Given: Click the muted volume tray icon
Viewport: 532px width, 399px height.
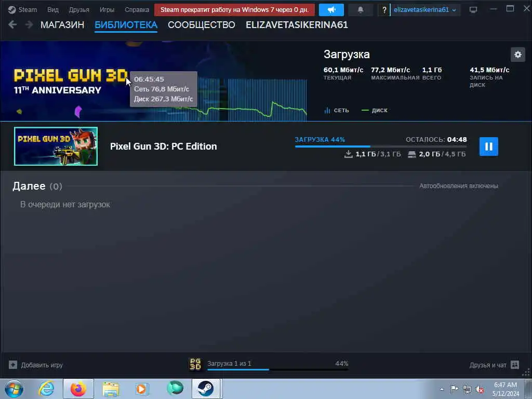Looking at the screenshot, I should 480,390.
